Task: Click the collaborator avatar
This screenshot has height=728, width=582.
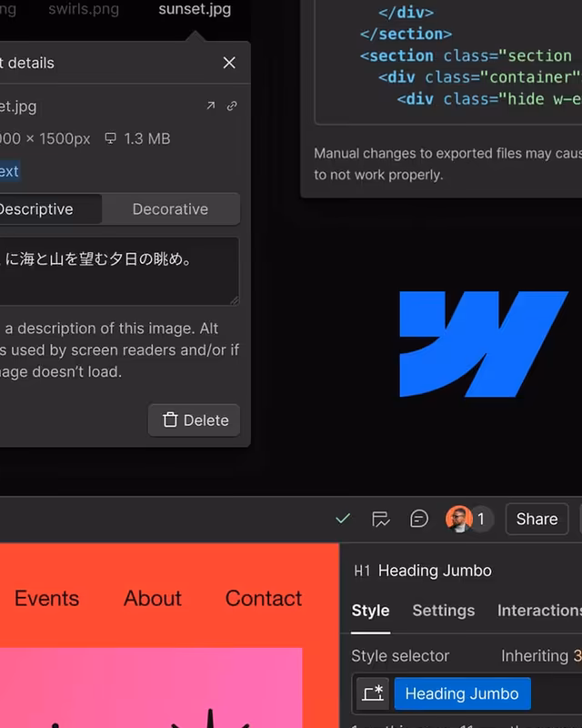Action: (x=458, y=519)
